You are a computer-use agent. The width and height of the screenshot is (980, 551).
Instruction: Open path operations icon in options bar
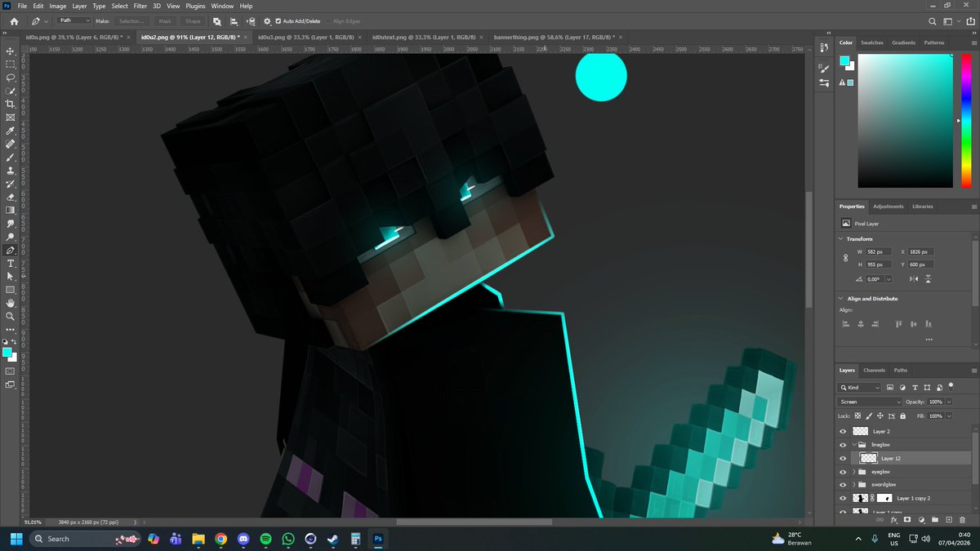tap(217, 20)
